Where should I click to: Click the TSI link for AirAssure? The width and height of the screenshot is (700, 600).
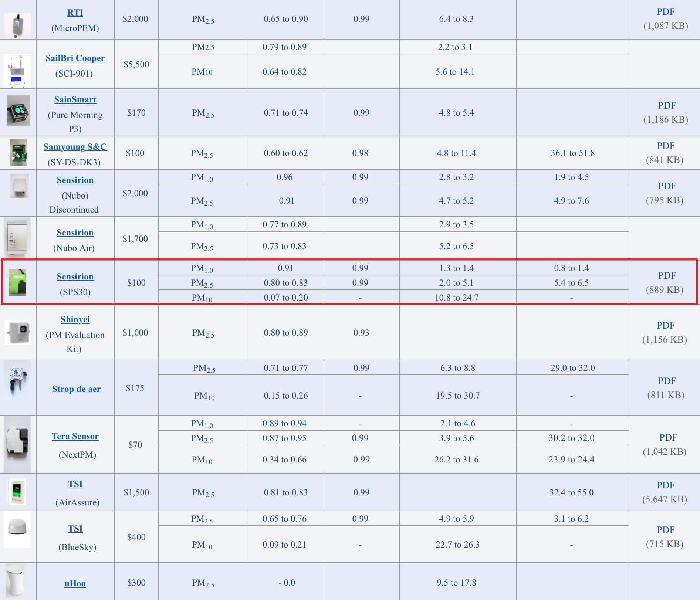(75, 484)
